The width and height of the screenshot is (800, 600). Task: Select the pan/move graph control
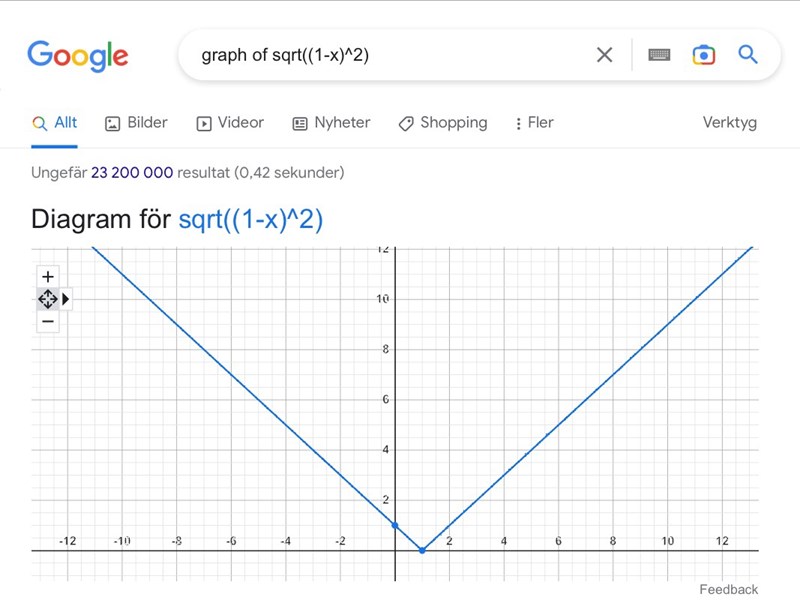pyautogui.click(x=48, y=298)
